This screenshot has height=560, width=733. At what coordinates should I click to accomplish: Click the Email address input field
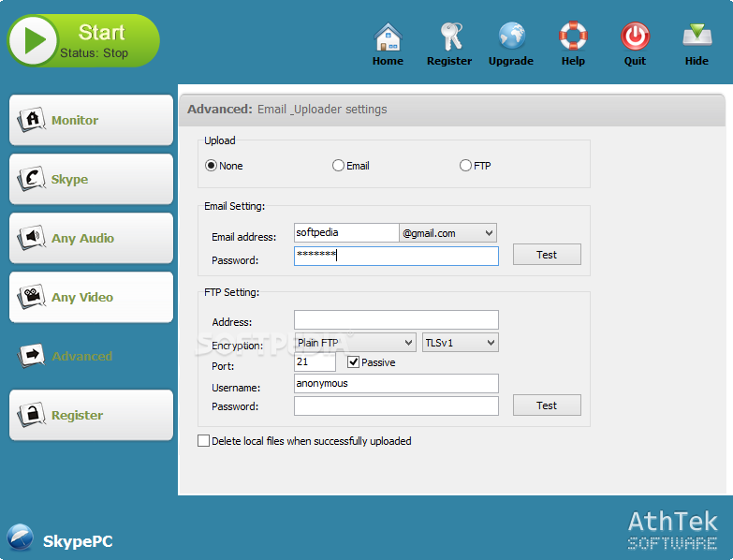coord(346,233)
